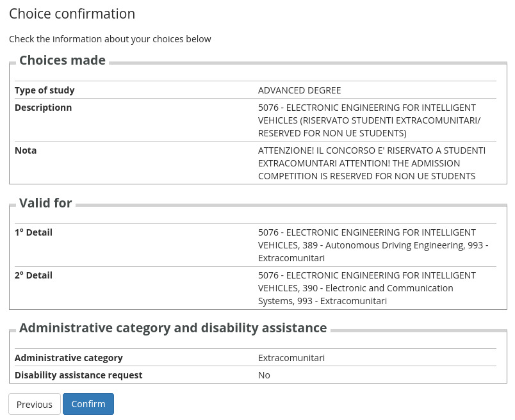The width and height of the screenshot is (515, 420).
Task: Click the 1° Detail label
Action: click(33, 232)
